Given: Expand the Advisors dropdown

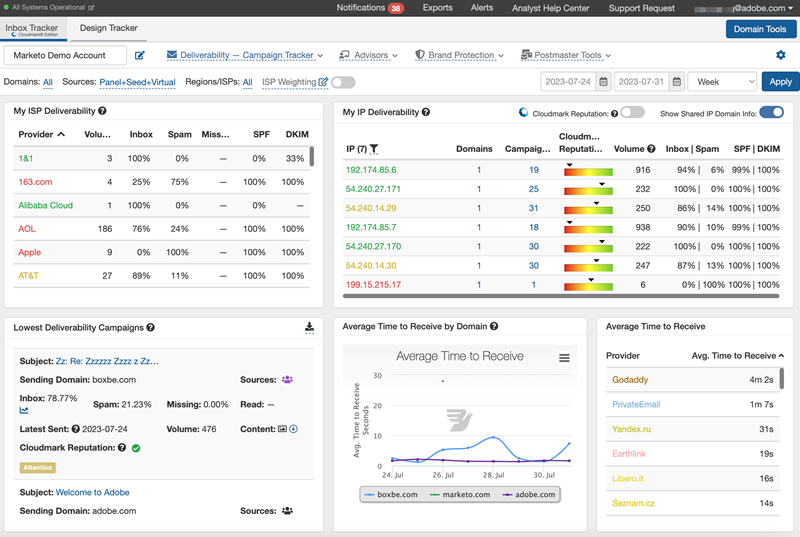Looking at the screenshot, I should (x=368, y=55).
